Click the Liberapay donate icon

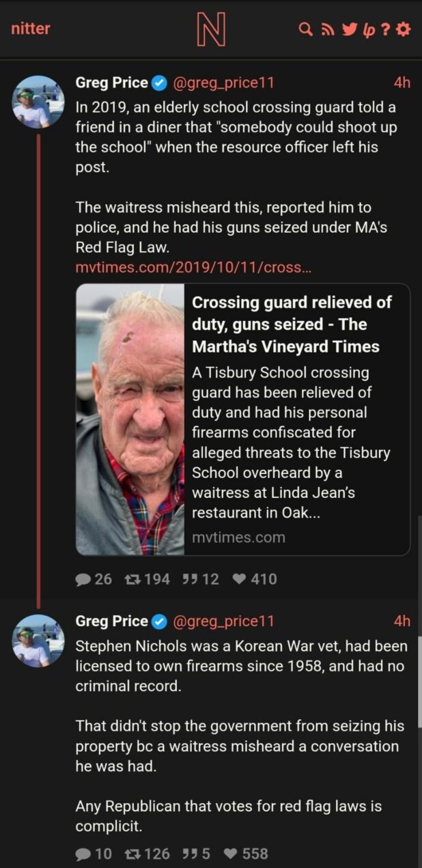coord(367,29)
